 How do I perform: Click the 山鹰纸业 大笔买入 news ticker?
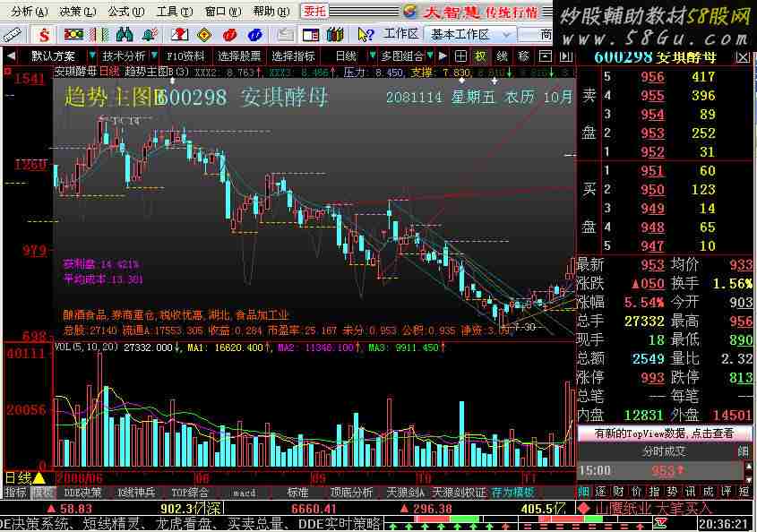coord(653,509)
